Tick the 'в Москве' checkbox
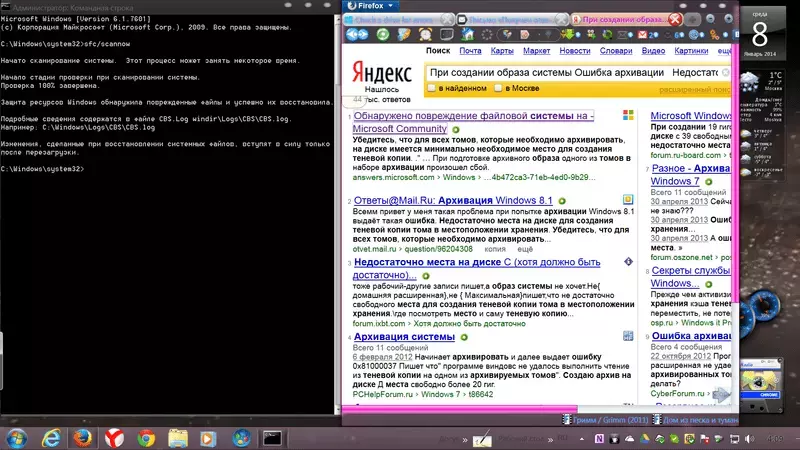The width and height of the screenshot is (800, 450). click(x=498, y=88)
